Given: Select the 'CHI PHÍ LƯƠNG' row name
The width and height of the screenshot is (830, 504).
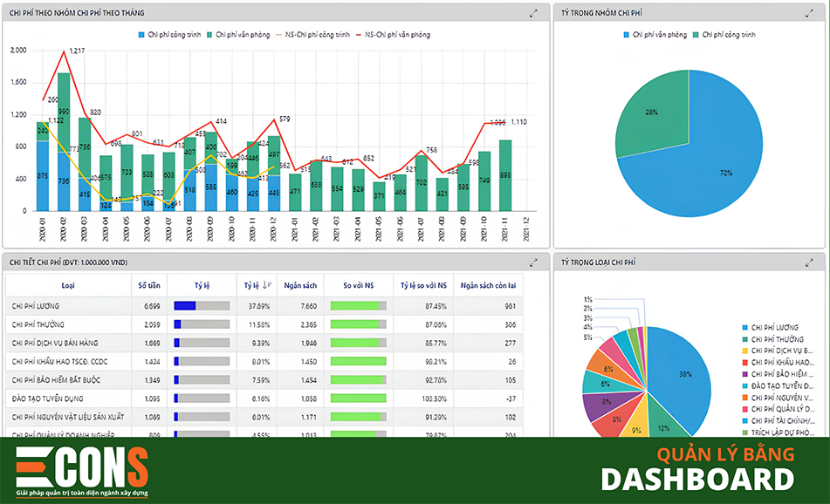Looking at the screenshot, I should [36, 306].
